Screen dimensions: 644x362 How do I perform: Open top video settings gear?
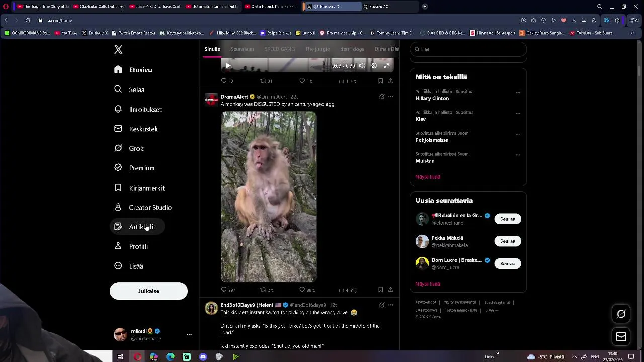(x=374, y=65)
